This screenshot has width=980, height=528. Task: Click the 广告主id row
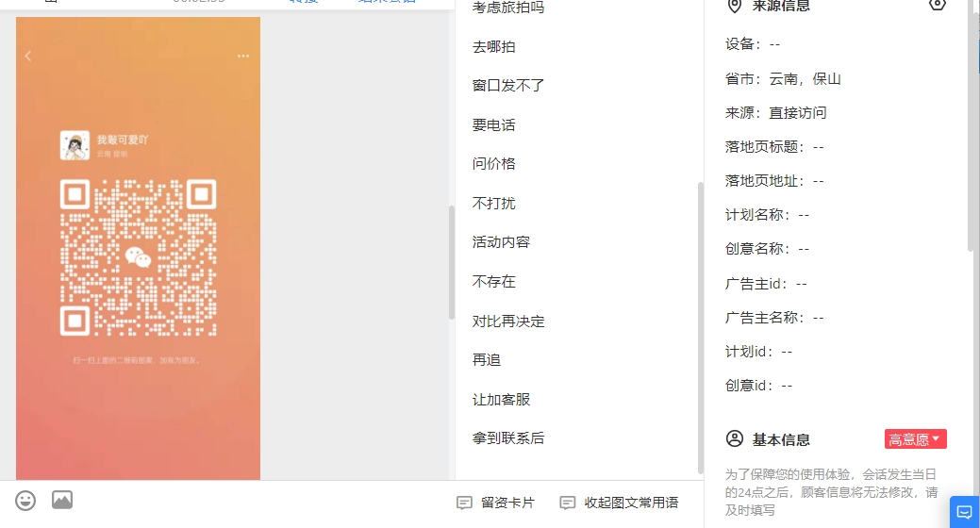[x=766, y=284]
